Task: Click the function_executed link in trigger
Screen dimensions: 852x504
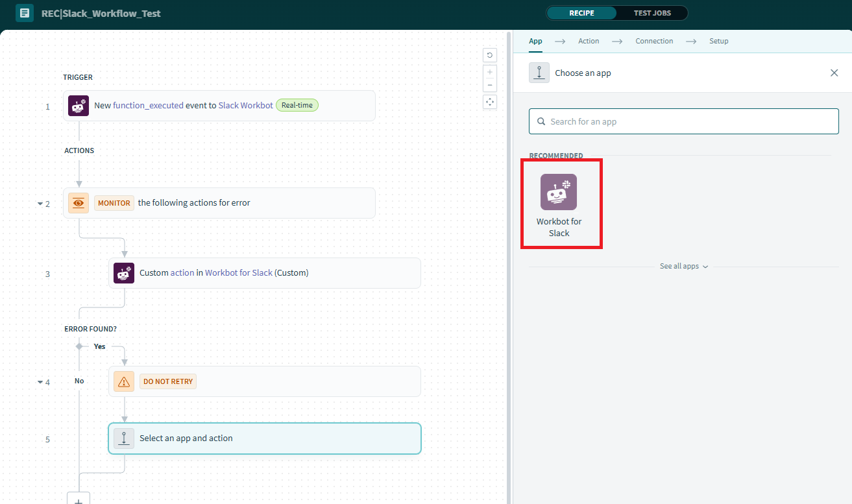Action: pyautogui.click(x=148, y=105)
